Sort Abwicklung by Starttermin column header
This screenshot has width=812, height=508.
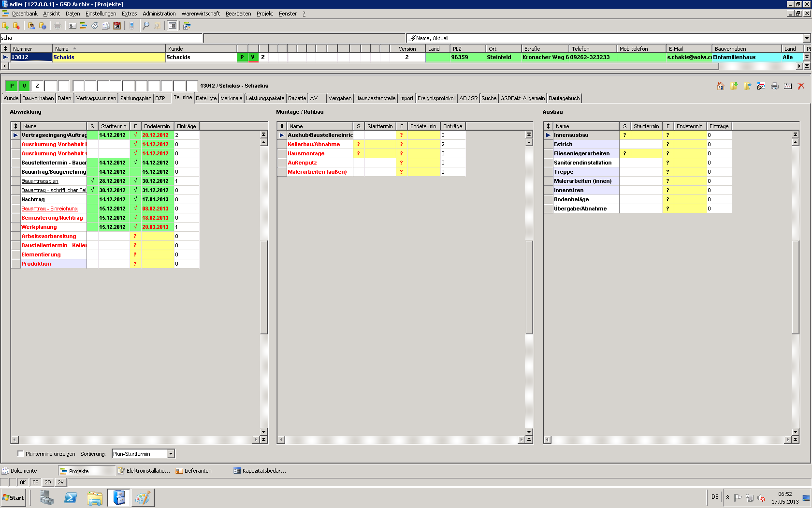point(114,126)
